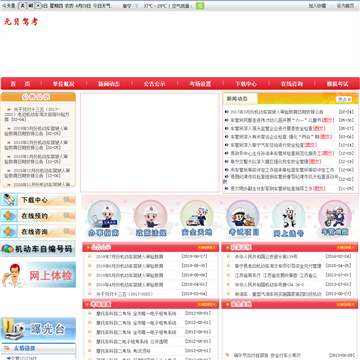This screenshot has height=360, width=360.
Task: Click the orange 公告公示 sidebar panel header
Action: click(x=38, y=97)
